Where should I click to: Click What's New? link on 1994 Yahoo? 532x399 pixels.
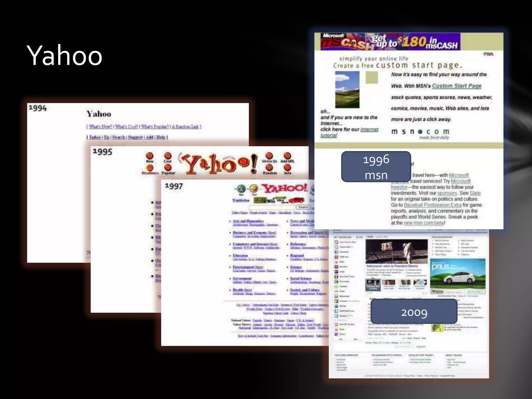(100, 127)
